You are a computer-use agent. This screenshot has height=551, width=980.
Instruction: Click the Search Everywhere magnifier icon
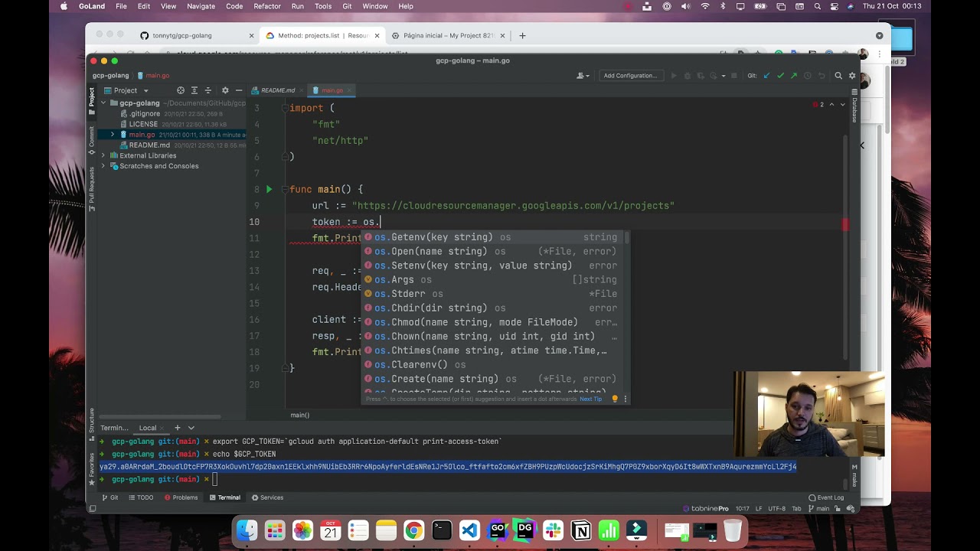pos(838,76)
